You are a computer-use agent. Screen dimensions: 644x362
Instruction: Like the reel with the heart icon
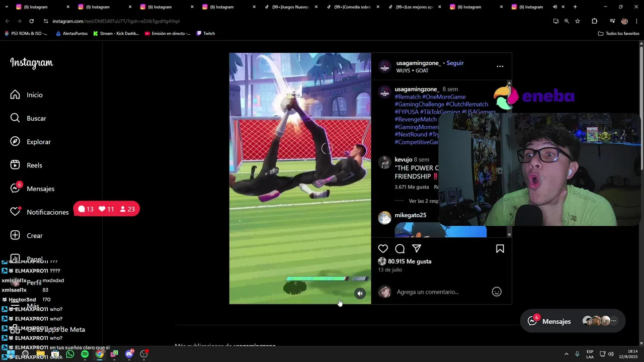[383, 249]
